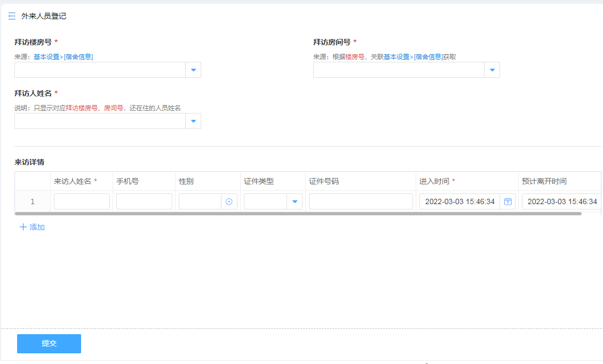Focus the 来访人姓名 input in row 1
Image resolution: width=603 pixels, height=364 pixels.
tap(82, 201)
